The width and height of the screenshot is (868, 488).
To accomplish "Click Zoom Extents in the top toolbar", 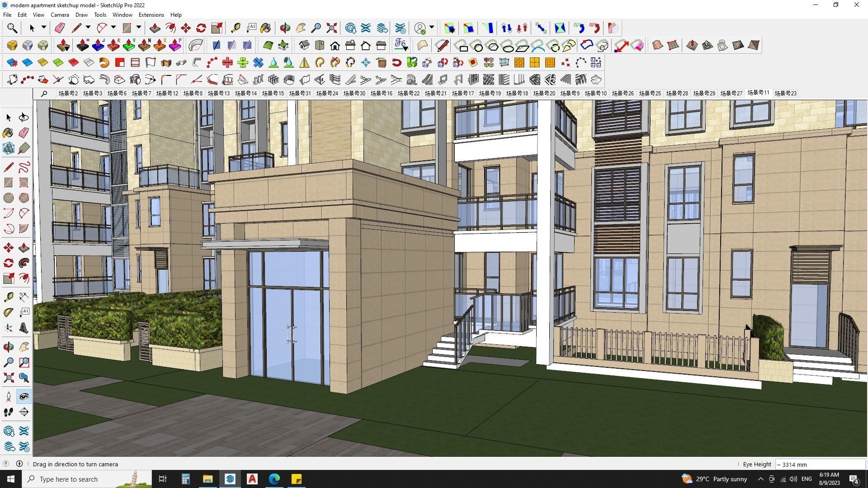I will (331, 28).
